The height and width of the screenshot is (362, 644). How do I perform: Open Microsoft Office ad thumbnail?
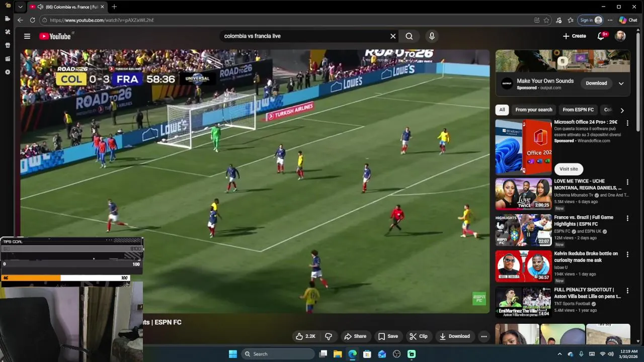coord(523,147)
